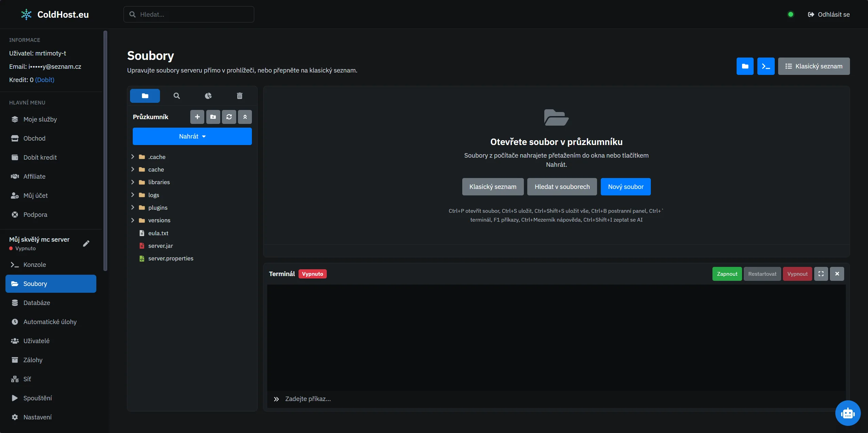The height and width of the screenshot is (433, 868).
Task: Refresh the file explorer tree
Action: click(x=229, y=117)
